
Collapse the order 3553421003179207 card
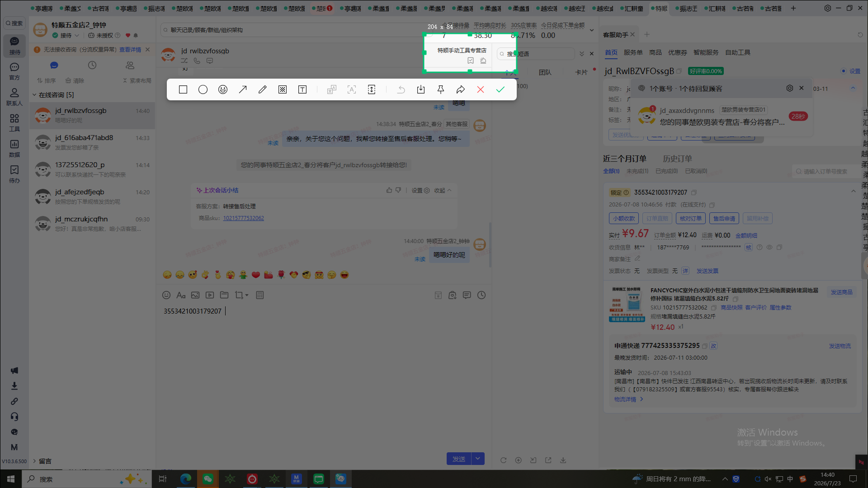click(x=854, y=191)
